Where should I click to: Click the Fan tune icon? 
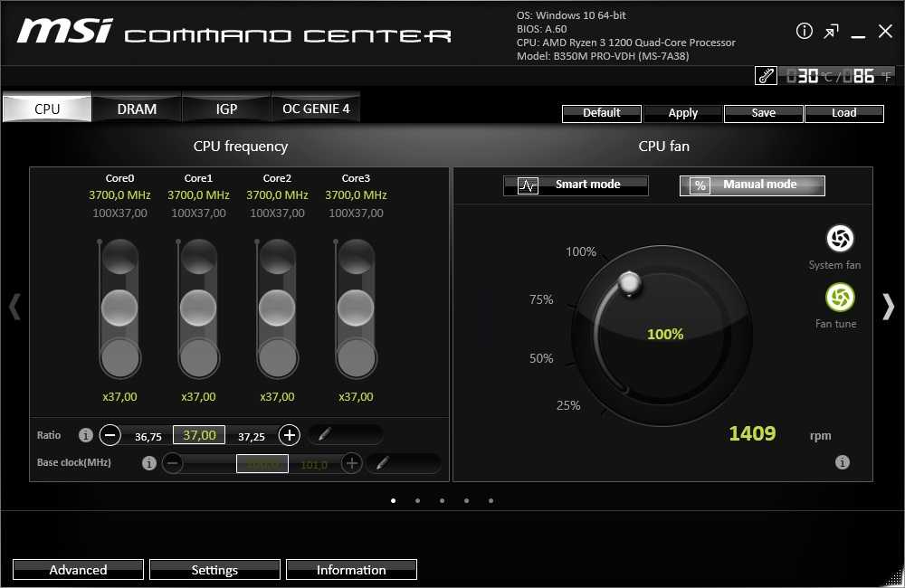(x=840, y=298)
